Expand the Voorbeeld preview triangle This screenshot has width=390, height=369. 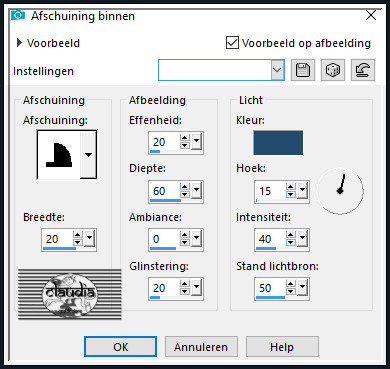pos(19,43)
